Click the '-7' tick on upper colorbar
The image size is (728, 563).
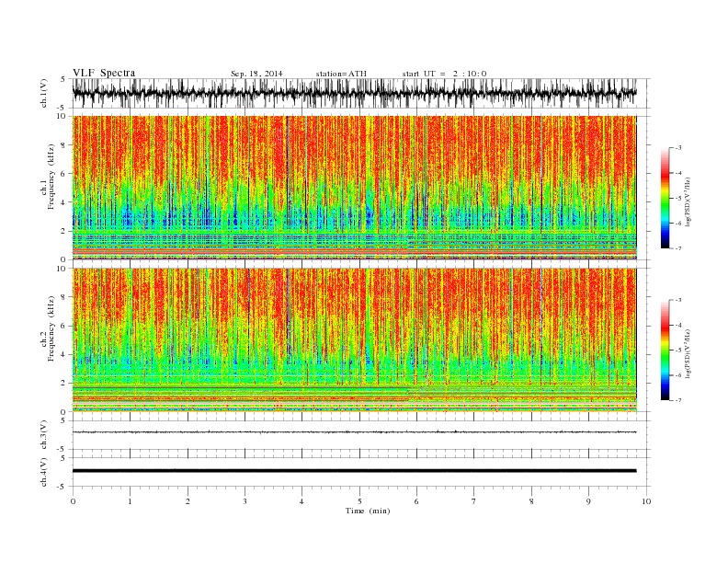tap(677, 248)
